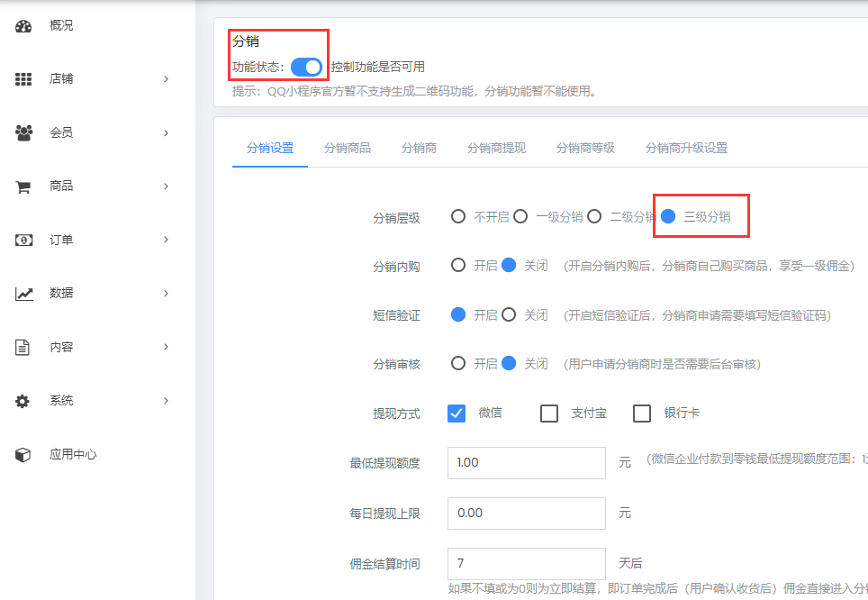Click the 数据 line chart icon

pos(23,294)
